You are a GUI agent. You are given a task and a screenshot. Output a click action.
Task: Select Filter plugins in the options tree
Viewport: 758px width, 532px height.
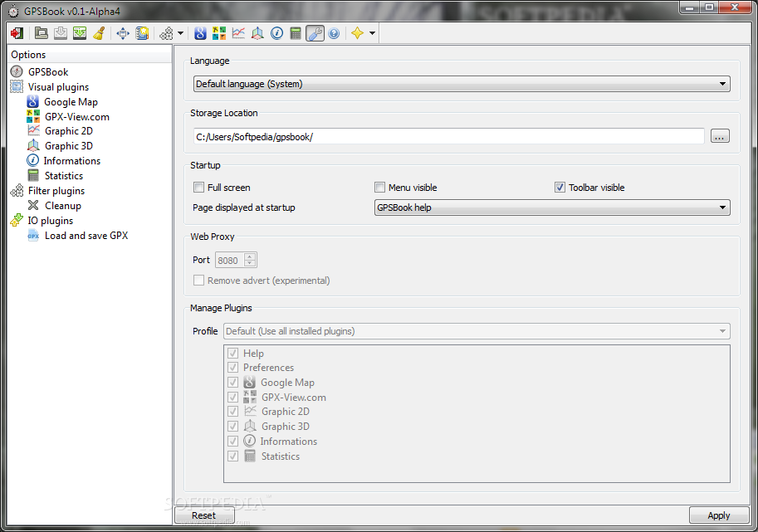[56, 191]
